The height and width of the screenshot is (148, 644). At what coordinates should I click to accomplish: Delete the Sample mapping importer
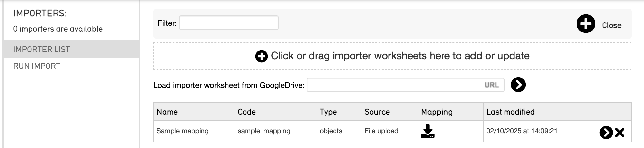point(620,133)
